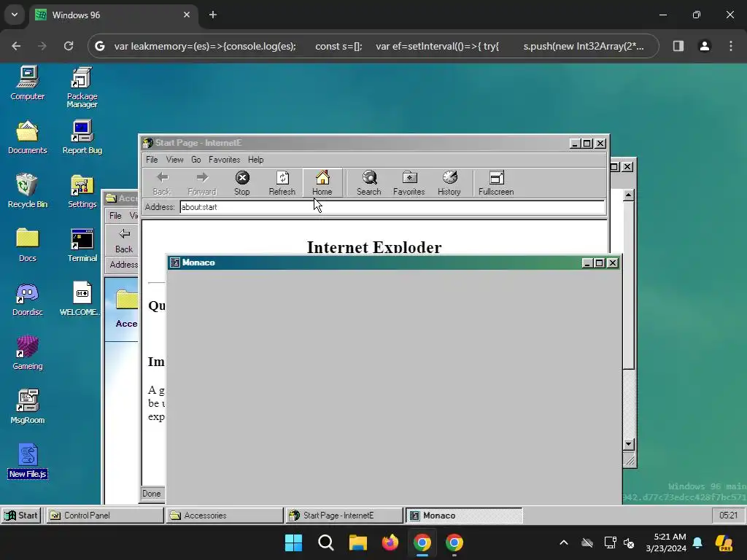Open the Docs folder on desktop
Screen dimensions: 747x560
click(x=27, y=245)
